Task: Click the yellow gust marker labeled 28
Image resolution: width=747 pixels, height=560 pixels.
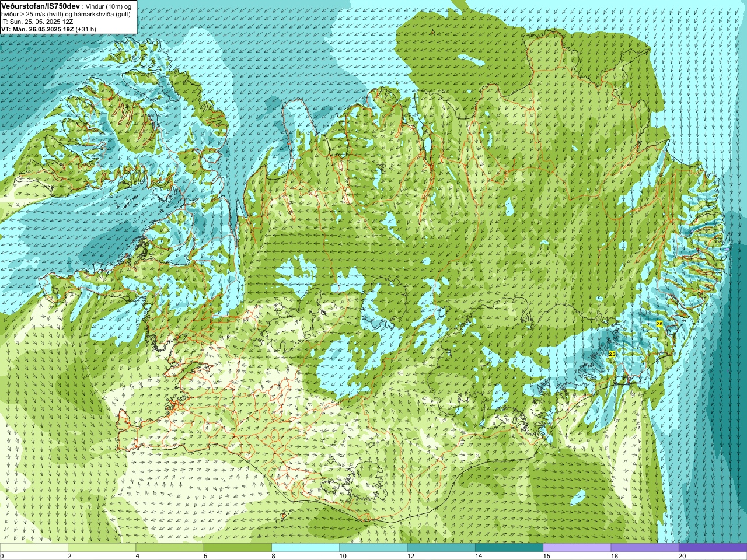Action: pos(659,324)
